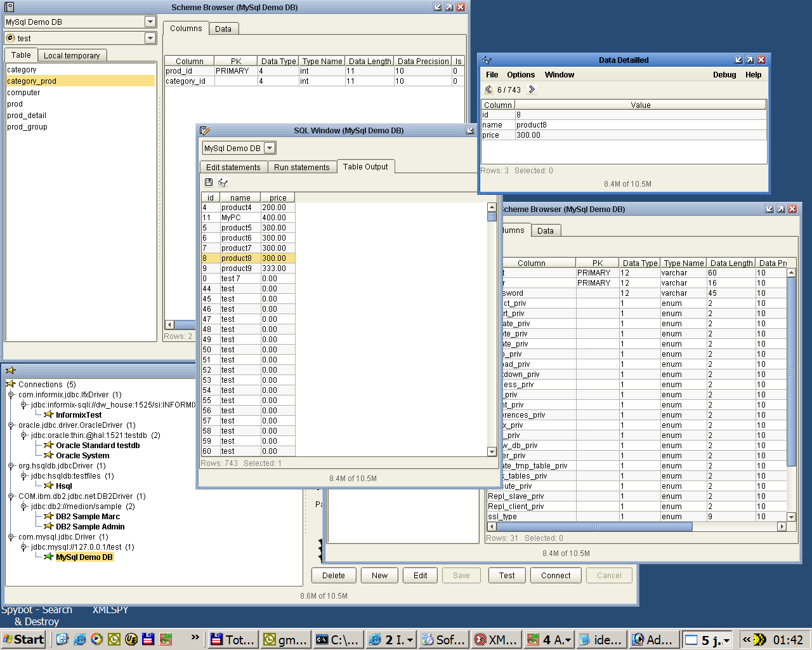
Task: Click scroll-down arrow of Table Output scrollbar
Action: pyautogui.click(x=492, y=451)
